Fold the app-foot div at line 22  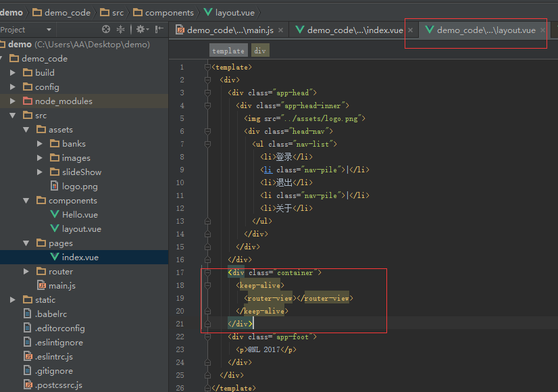(x=208, y=337)
